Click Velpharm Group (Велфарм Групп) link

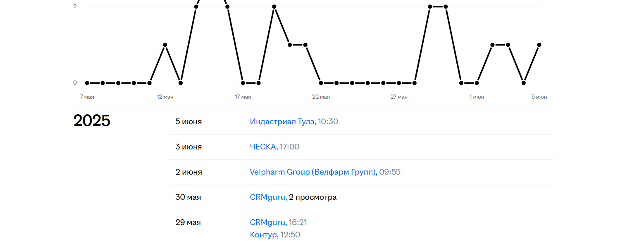tap(313, 172)
